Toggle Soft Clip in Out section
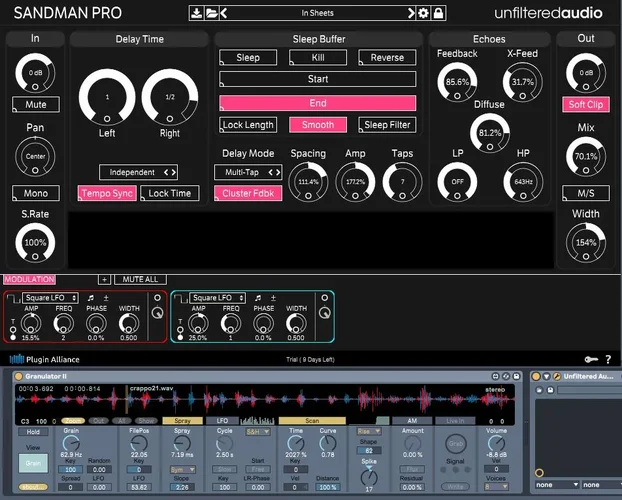622x500 pixels. 587,104
